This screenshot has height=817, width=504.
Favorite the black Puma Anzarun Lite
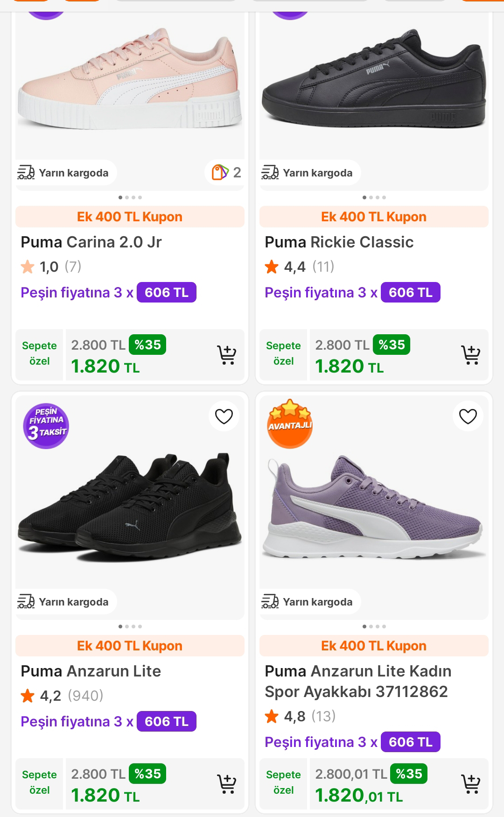(x=224, y=416)
